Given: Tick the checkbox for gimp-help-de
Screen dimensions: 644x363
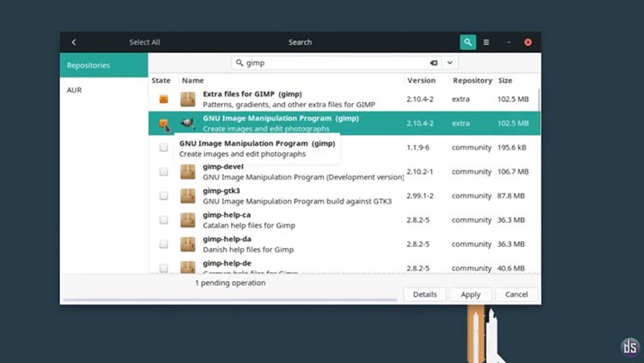Looking at the screenshot, I should point(163,268).
